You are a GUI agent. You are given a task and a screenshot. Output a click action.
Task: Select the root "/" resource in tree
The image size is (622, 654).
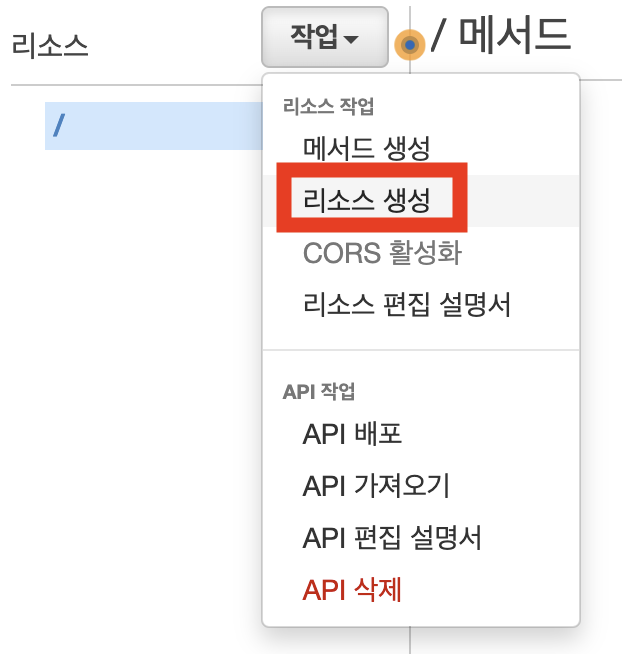(154, 126)
